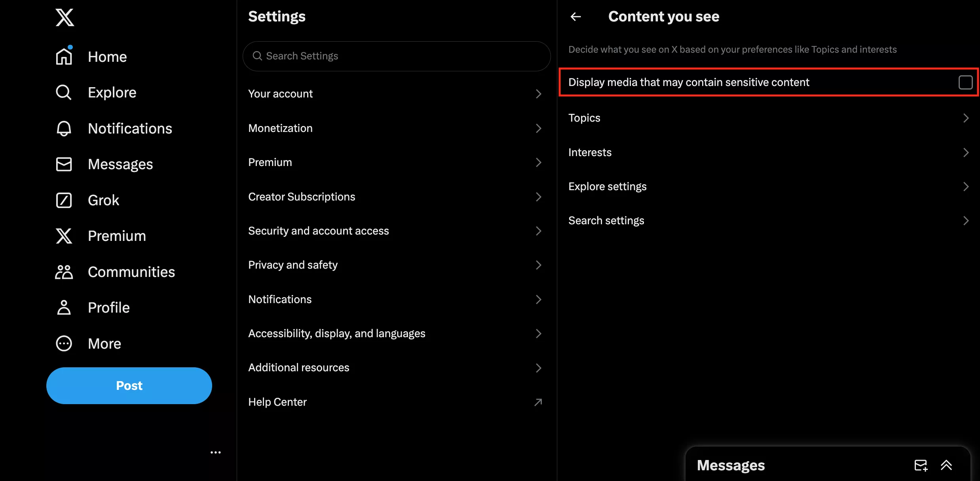Open account options three-dot menu
The image size is (980, 481).
pyautogui.click(x=215, y=452)
